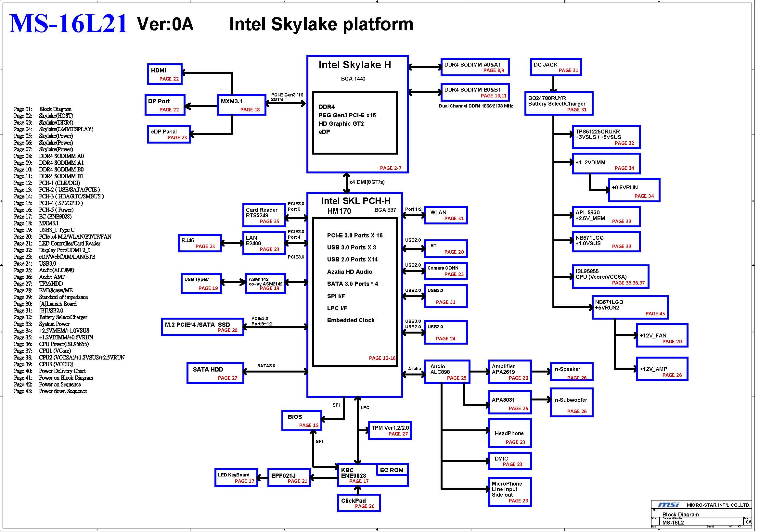This screenshot has height=532, width=760.
Task: Click the LED KeyBoard block
Action: (x=236, y=478)
